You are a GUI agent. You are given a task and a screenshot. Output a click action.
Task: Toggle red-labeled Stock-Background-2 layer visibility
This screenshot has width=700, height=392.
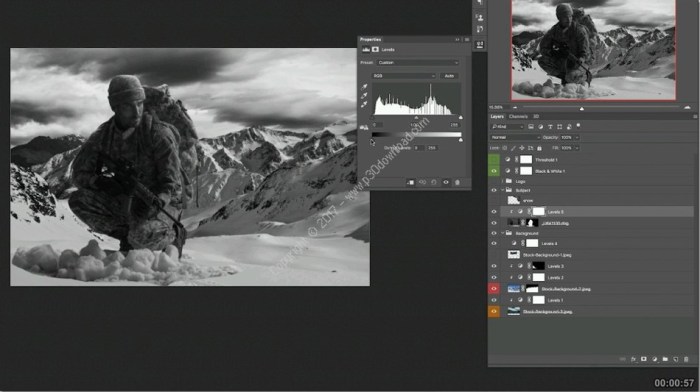point(494,289)
